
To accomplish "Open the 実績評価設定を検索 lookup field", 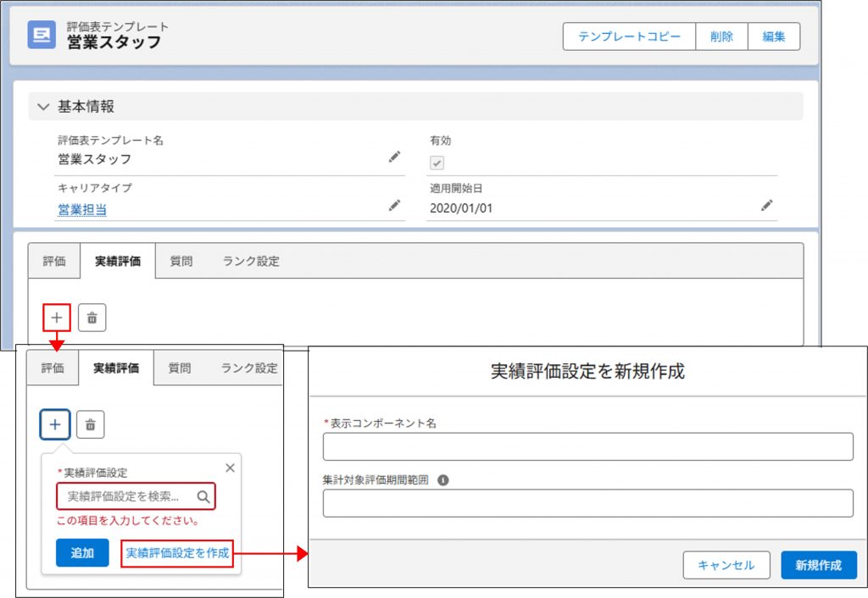I will [x=127, y=496].
